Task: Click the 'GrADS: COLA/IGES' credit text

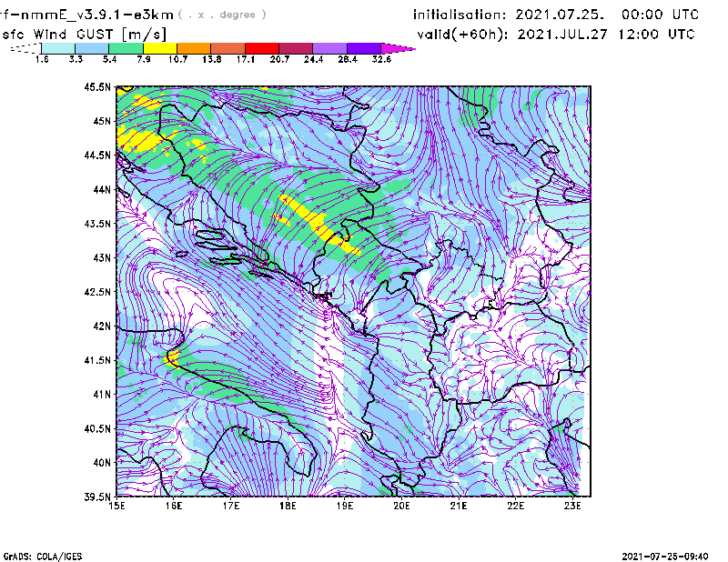Action: [x=43, y=557]
